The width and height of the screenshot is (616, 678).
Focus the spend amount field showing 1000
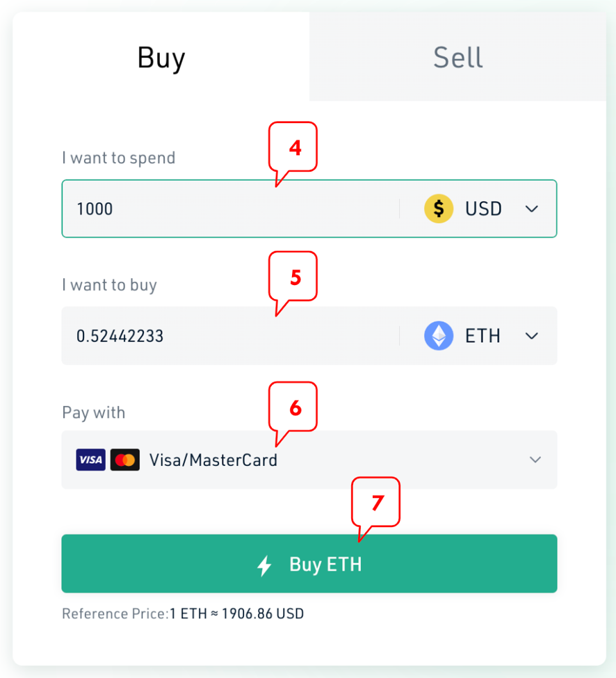(x=231, y=209)
